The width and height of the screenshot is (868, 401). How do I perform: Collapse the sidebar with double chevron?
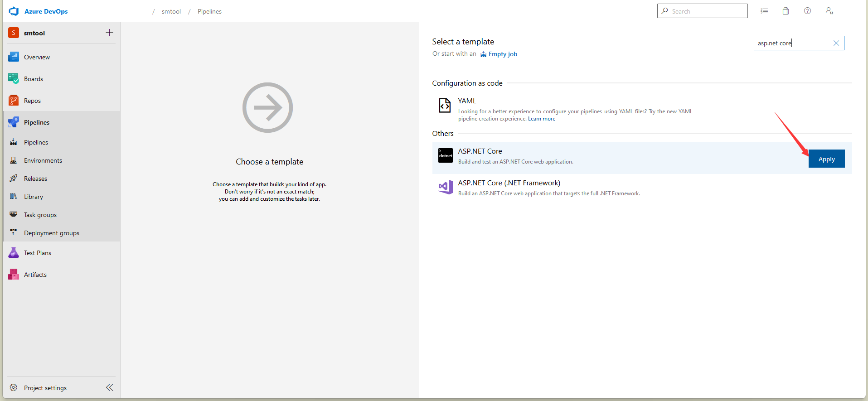pyautogui.click(x=109, y=387)
